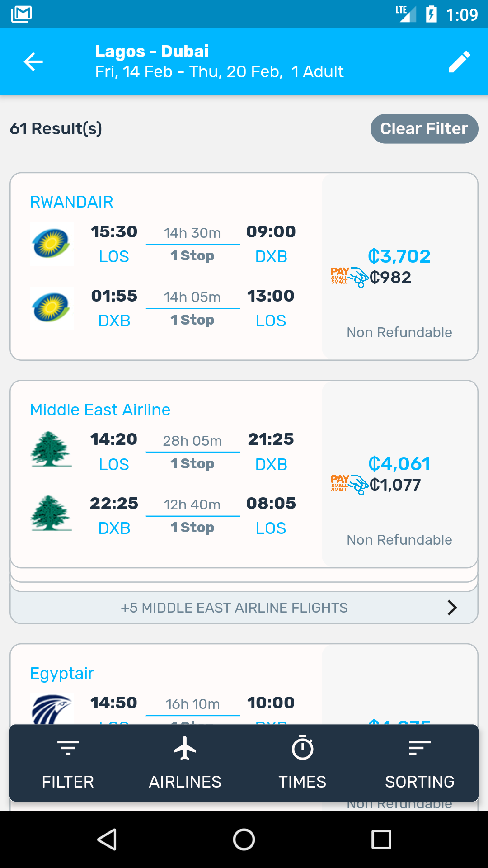Tap the back arrow in header

pyautogui.click(x=33, y=62)
